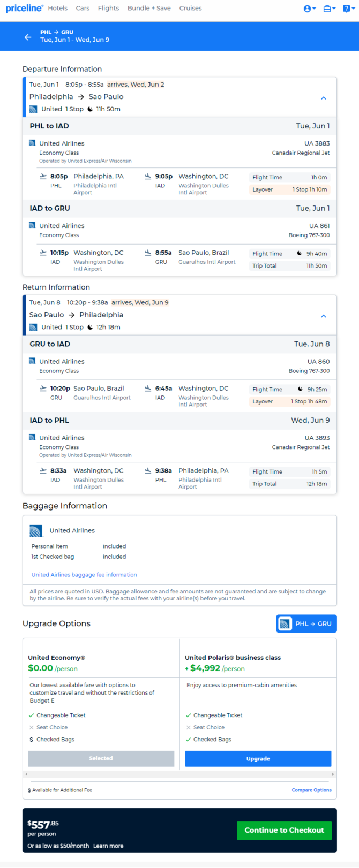Click landing icon beside 9:05p arrival
Viewport: 359px width, 868px height.
pos(148,176)
